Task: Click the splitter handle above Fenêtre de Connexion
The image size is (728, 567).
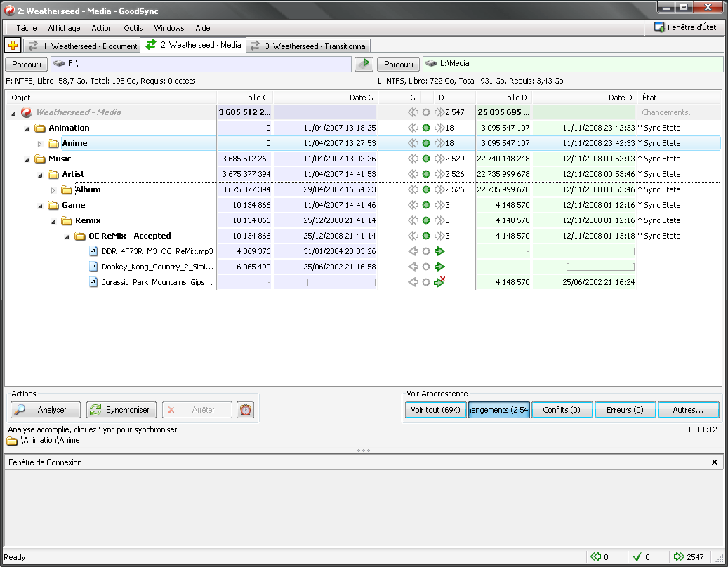Action: click(364, 451)
